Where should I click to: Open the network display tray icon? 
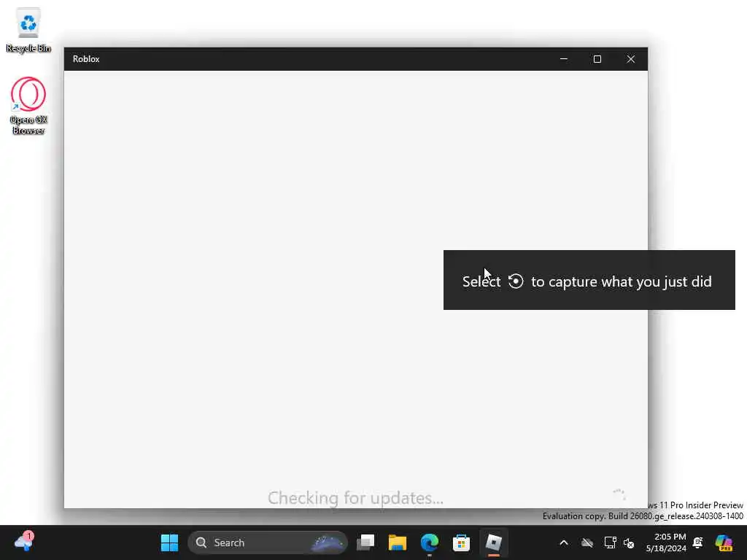pos(610,542)
